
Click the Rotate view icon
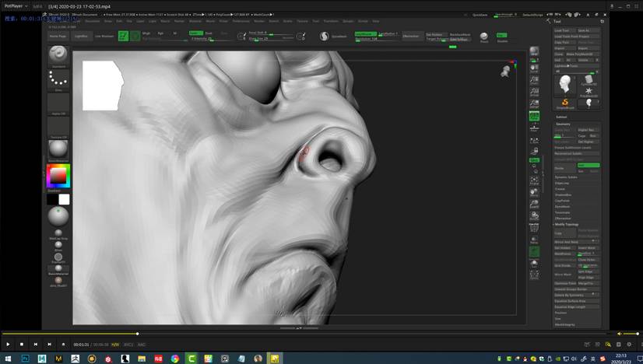pyautogui.click(x=534, y=215)
